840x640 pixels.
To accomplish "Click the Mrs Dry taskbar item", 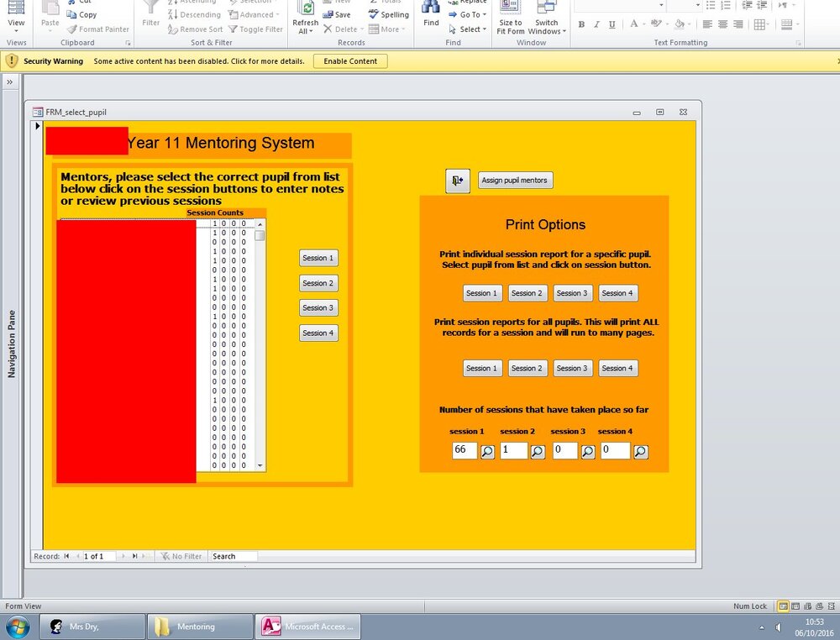I will coord(92,626).
